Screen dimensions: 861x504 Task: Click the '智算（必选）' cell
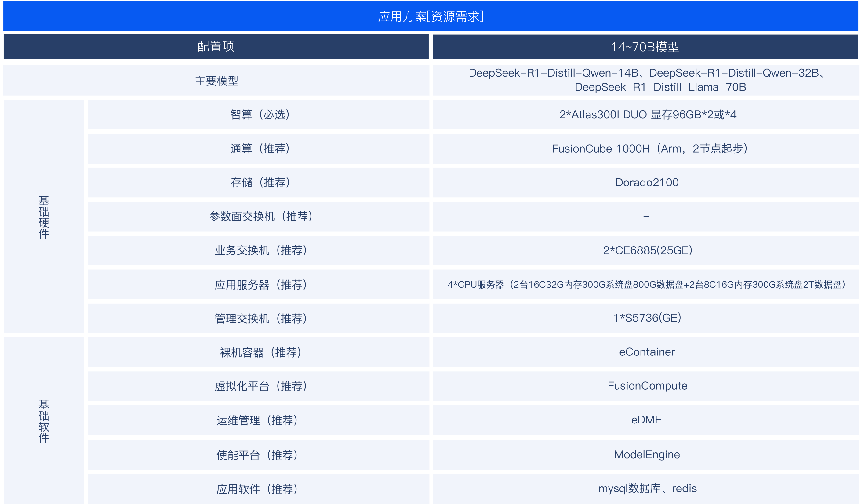coord(259,114)
